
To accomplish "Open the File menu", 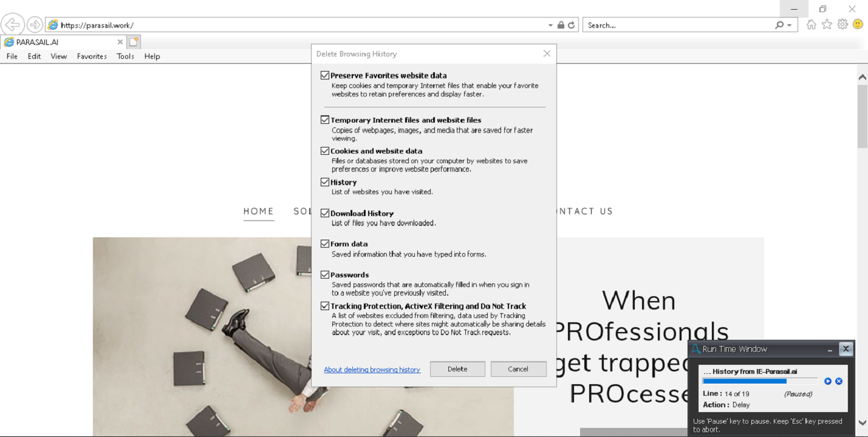I will tap(12, 56).
